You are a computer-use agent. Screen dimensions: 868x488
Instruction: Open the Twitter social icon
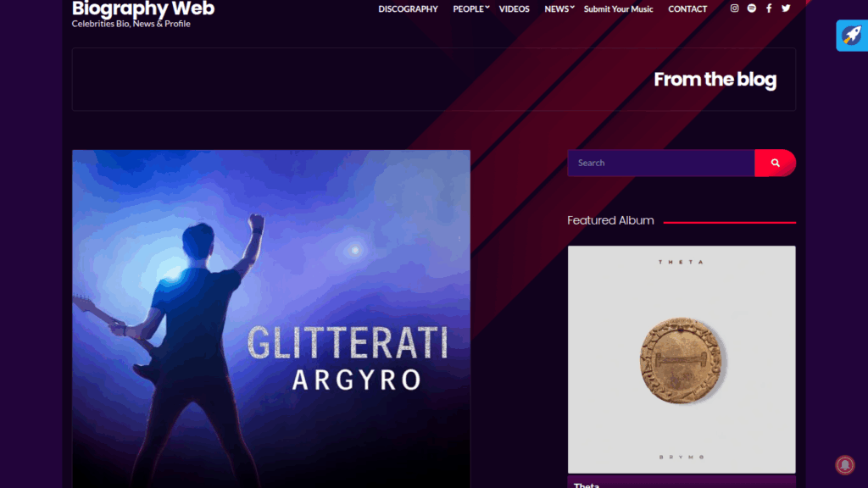pyautogui.click(x=786, y=8)
